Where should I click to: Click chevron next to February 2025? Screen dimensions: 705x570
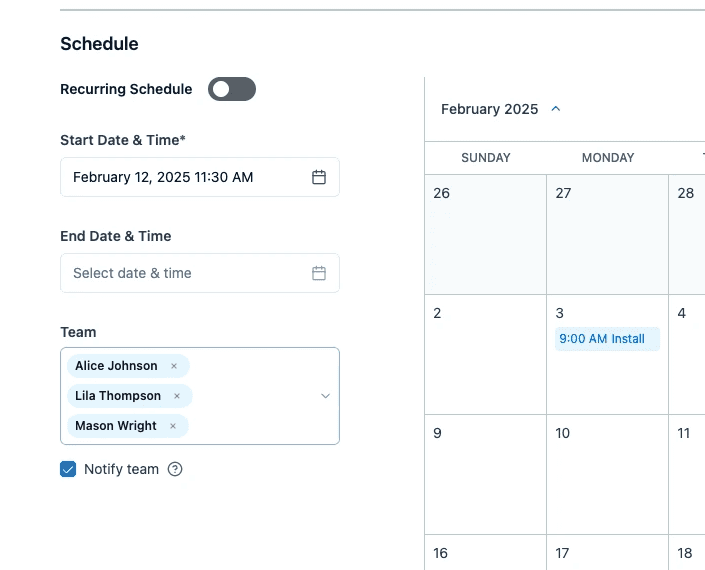[556, 109]
